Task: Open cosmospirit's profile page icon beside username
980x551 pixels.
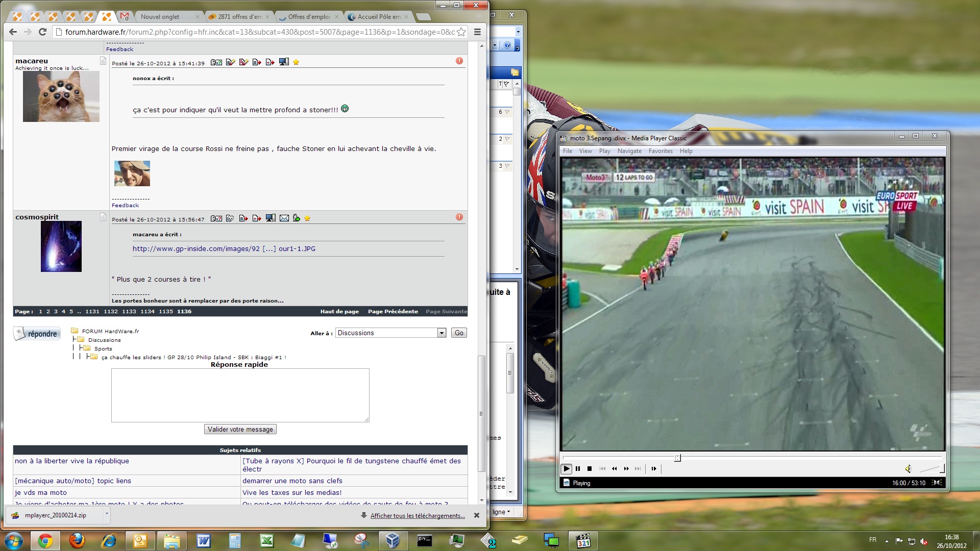Action: [x=103, y=217]
